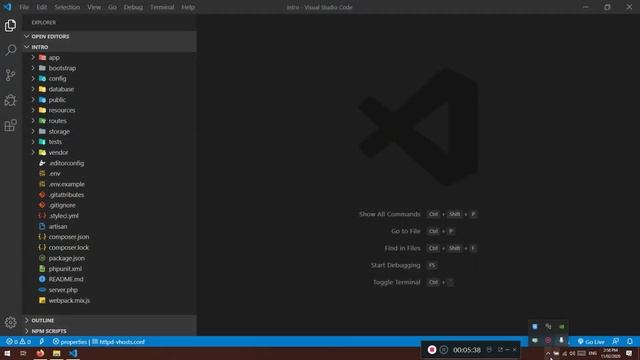
Task: Click the README.md file icon
Action: [42, 279]
